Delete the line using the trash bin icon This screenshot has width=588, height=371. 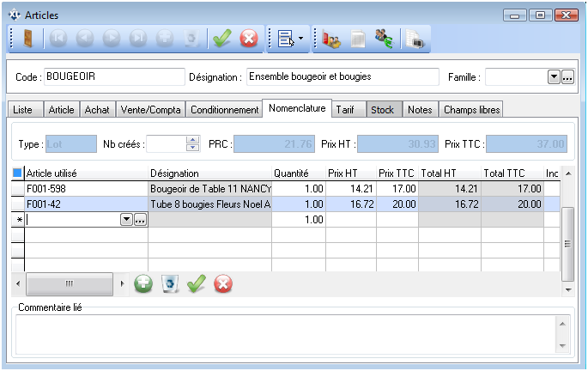tap(170, 283)
